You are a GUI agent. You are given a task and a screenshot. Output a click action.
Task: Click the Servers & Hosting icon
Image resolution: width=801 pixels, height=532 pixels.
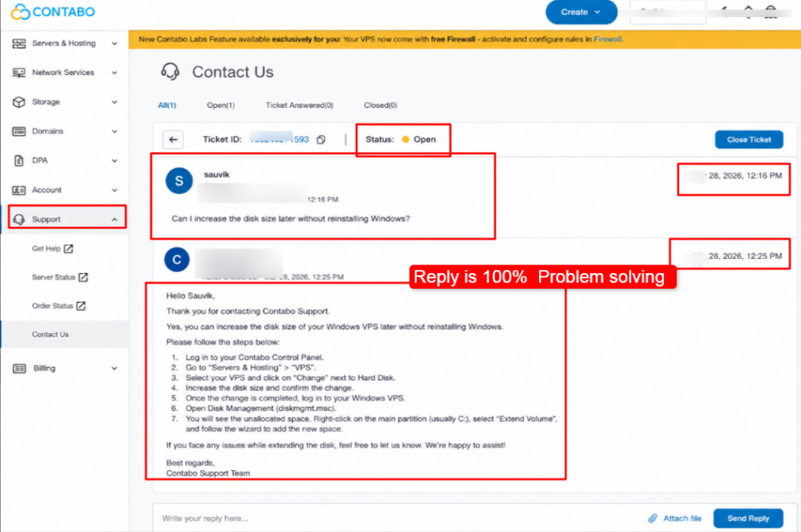19,44
